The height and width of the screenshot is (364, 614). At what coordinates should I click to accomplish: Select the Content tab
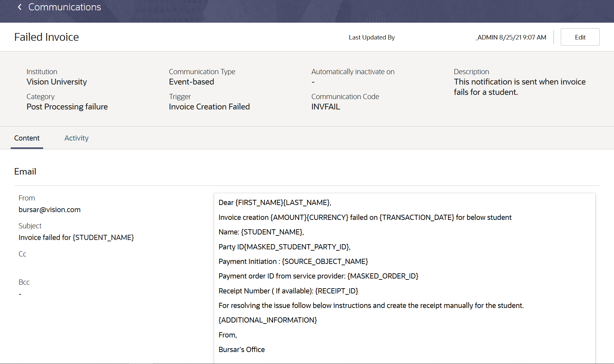point(27,138)
